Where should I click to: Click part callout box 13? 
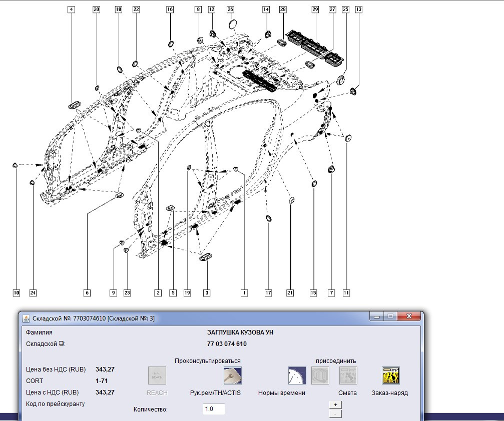coord(358,9)
